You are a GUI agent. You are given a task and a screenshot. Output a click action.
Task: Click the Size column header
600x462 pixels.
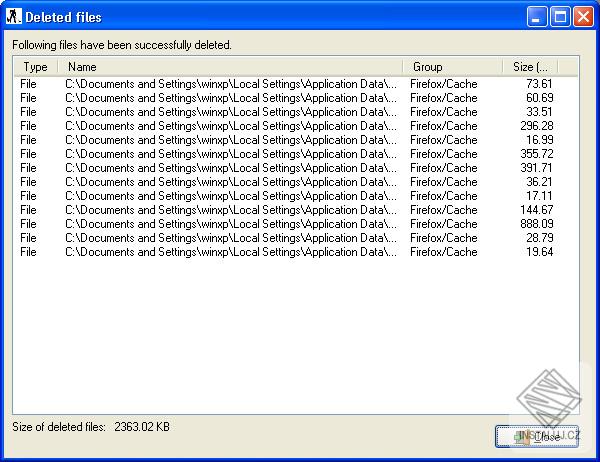pos(530,67)
